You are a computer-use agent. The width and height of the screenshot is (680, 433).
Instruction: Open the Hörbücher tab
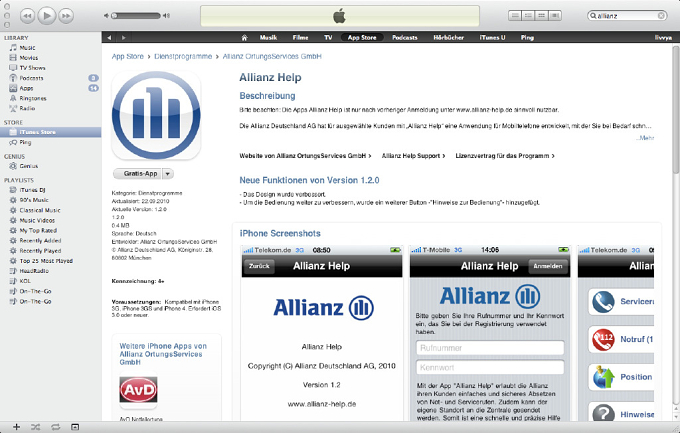pos(448,38)
